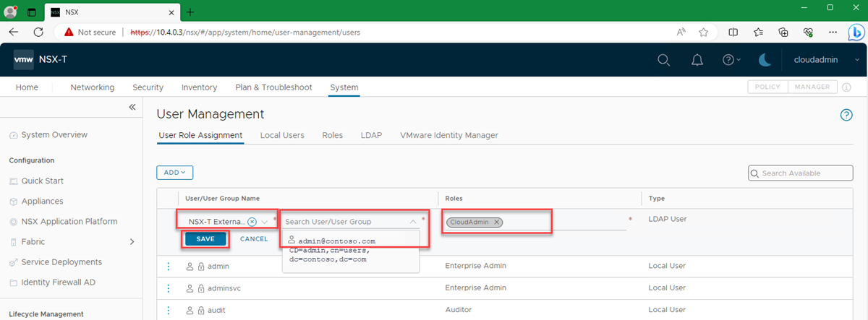Collapse the left sidebar with double chevron
The image size is (868, 320).
tap(132, 107)
